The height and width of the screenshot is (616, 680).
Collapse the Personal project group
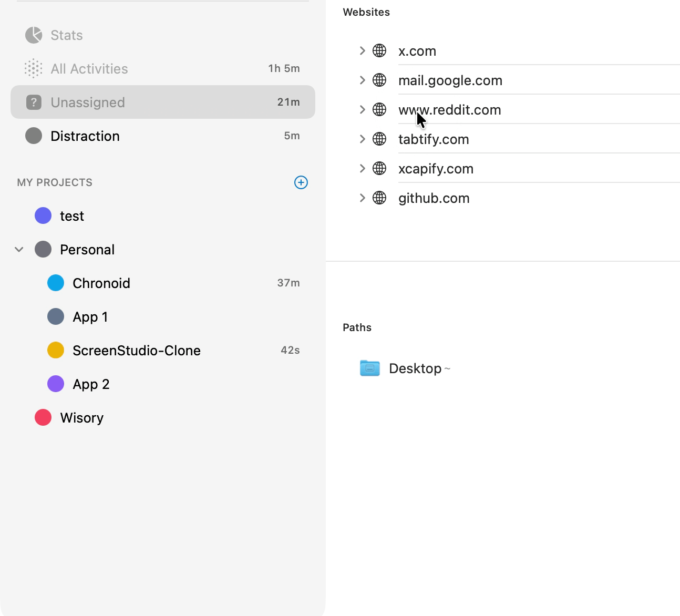click(x=19, y=250)
